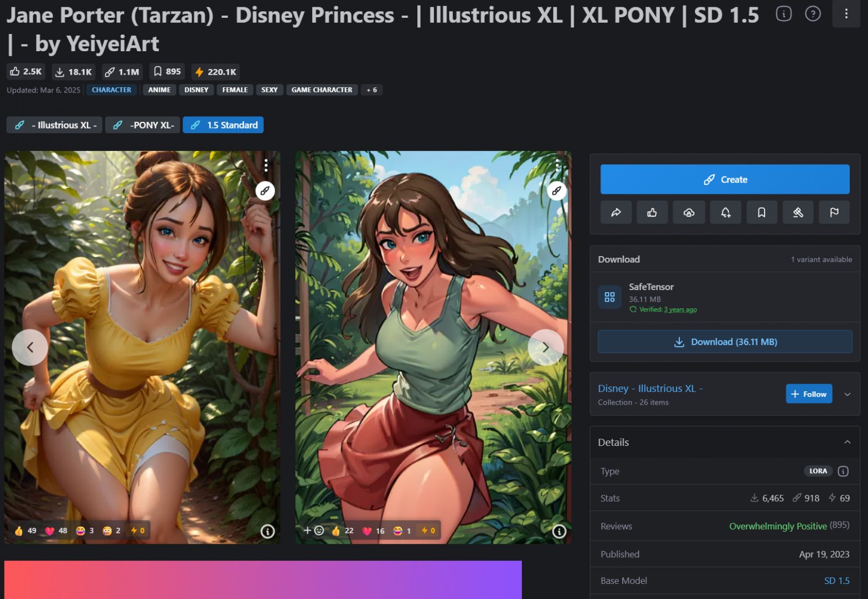Viewport: 868px width, 599px height.
Task: Open options menu on the yellow dress image
Action: click(x=266, y=165)
